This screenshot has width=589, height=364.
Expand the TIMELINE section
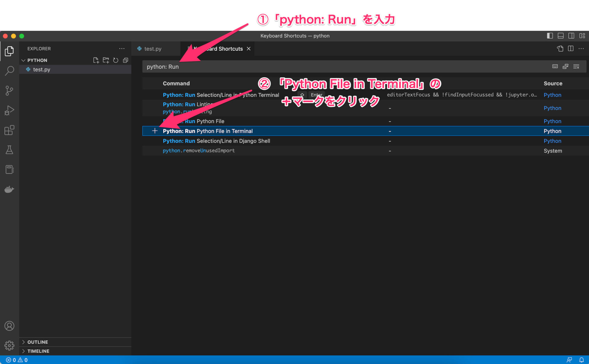pos(38,351)
